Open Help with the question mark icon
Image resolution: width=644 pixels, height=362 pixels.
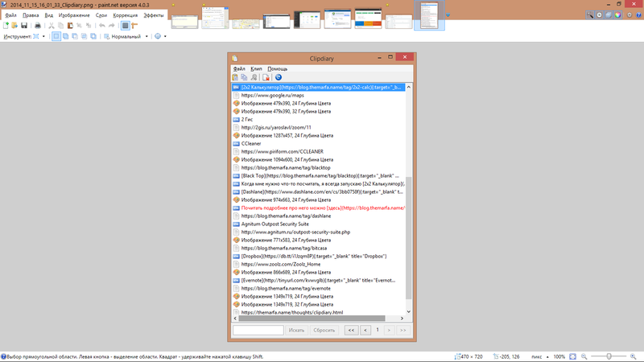click(x=638, y=15)
